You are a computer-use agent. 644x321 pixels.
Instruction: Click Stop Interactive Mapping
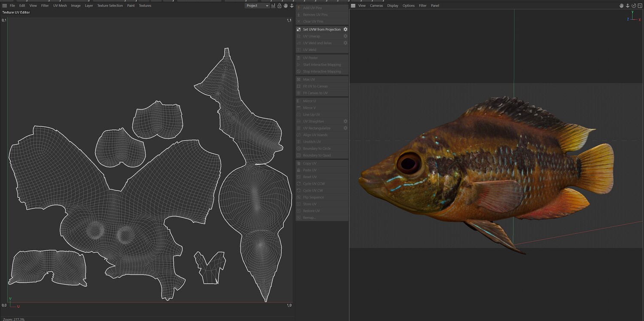click(322, 71)
